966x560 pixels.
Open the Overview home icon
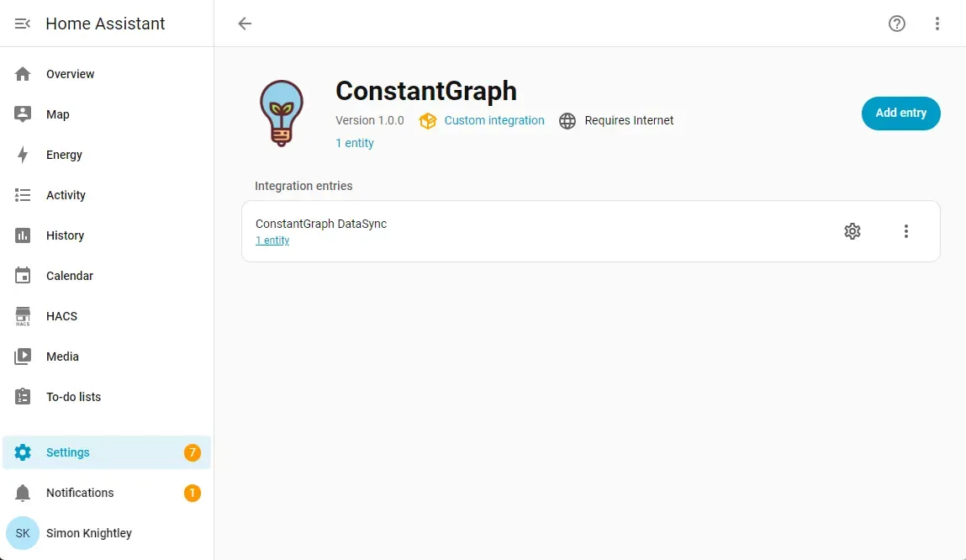[x=23, y=74]
